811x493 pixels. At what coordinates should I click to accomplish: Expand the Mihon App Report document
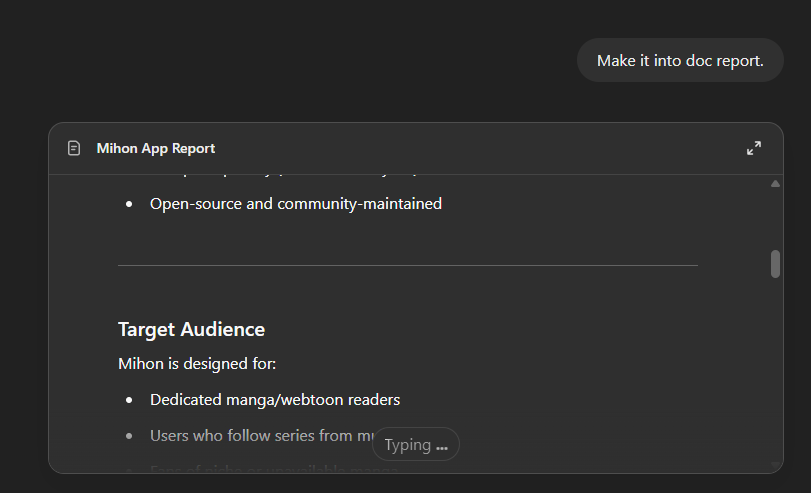(x=754, y=148)
